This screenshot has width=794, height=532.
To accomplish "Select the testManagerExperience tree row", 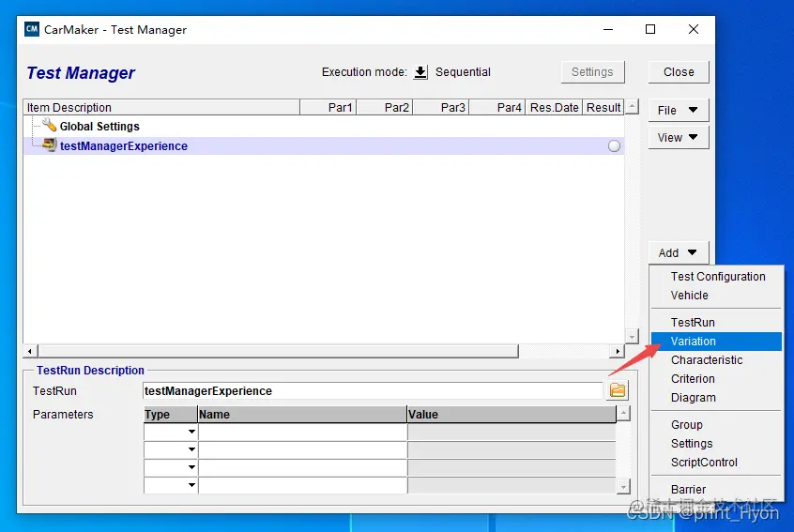I will pyautogui.click(x=324, y=145).
